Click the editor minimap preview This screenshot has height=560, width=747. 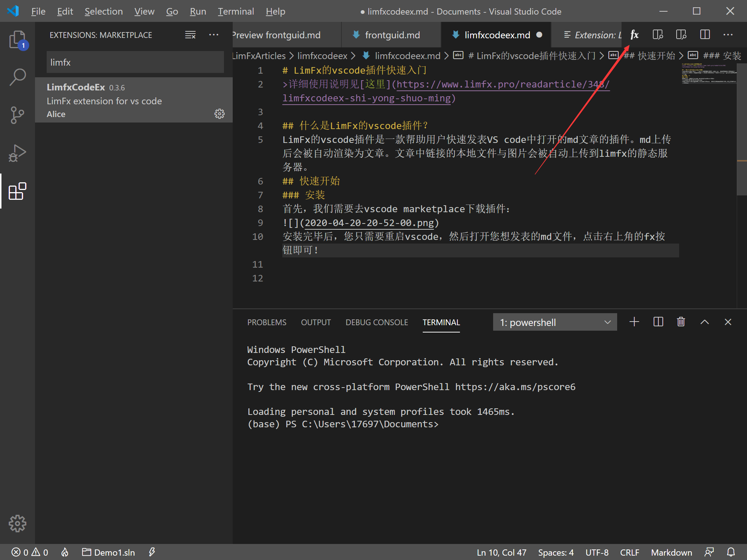coord(709,74)
